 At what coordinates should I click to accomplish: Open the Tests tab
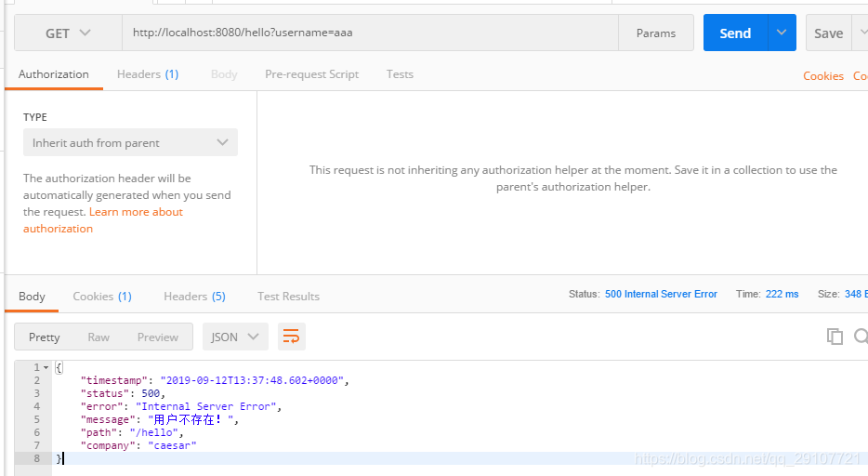(400, 74)
